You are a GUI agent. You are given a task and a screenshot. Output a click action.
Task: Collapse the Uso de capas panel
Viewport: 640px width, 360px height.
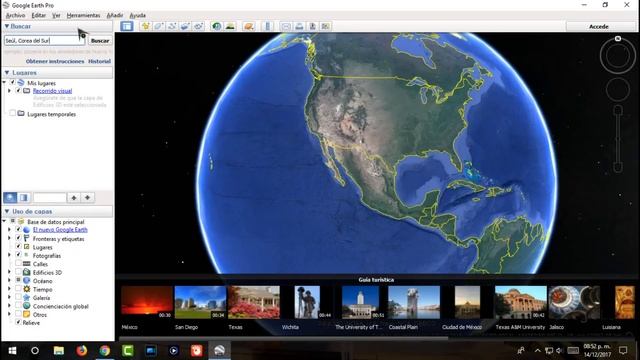(7, 211)
